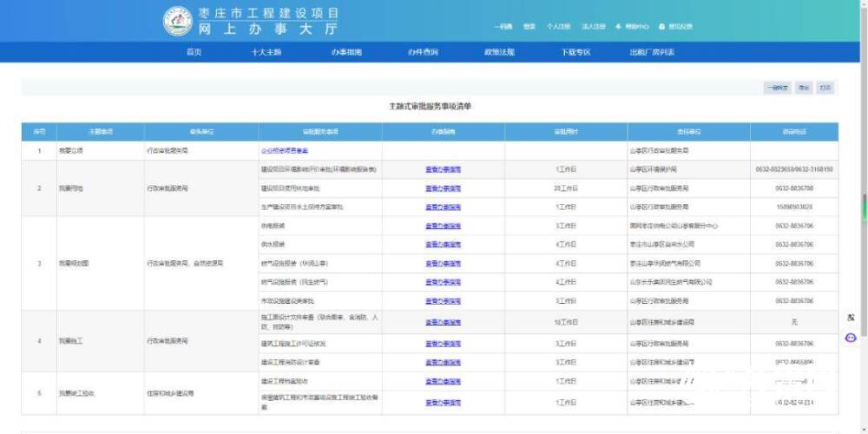View guide for 燃气设施报装 (华润山亭) row

coord(443,264)
